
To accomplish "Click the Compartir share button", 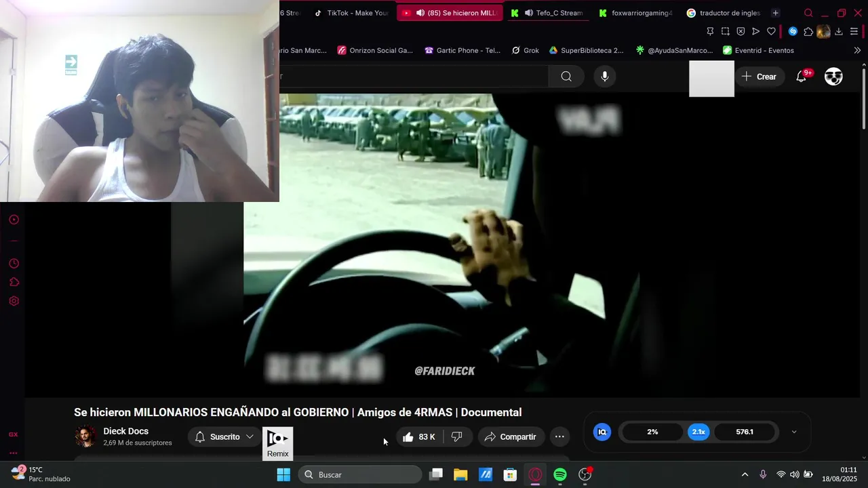I will click(511, 437).
